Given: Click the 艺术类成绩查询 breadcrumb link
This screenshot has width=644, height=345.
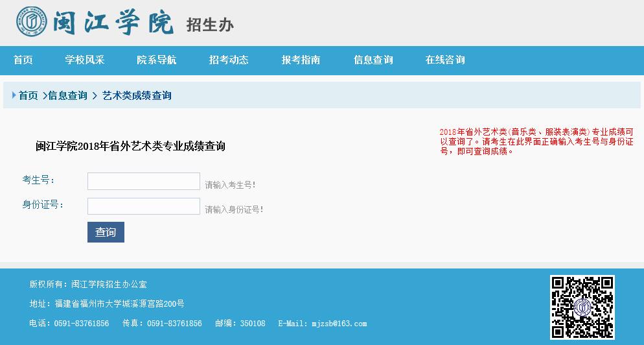Looking at the screenshot, I should pos(137,96).
